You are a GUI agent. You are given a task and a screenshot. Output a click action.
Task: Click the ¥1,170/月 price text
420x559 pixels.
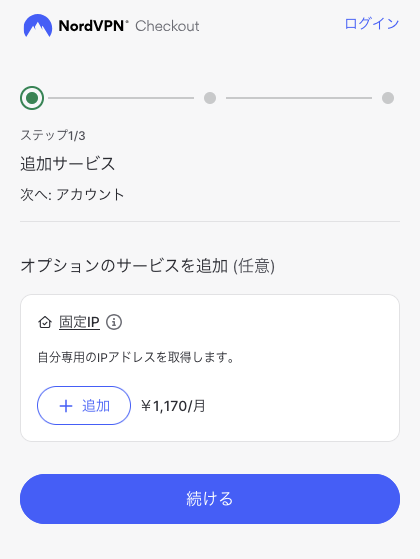[173, 406]
